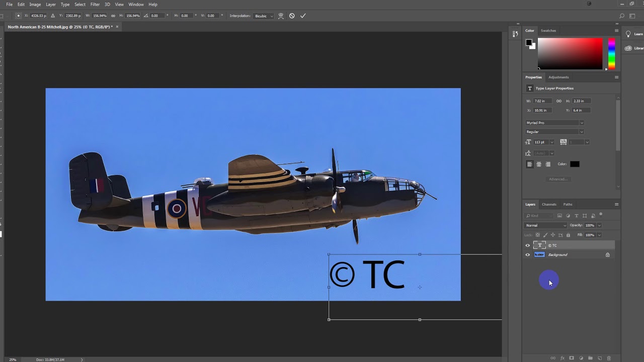
Task: Open the Layers panel menu icon
Action: (x=616, y=205)
